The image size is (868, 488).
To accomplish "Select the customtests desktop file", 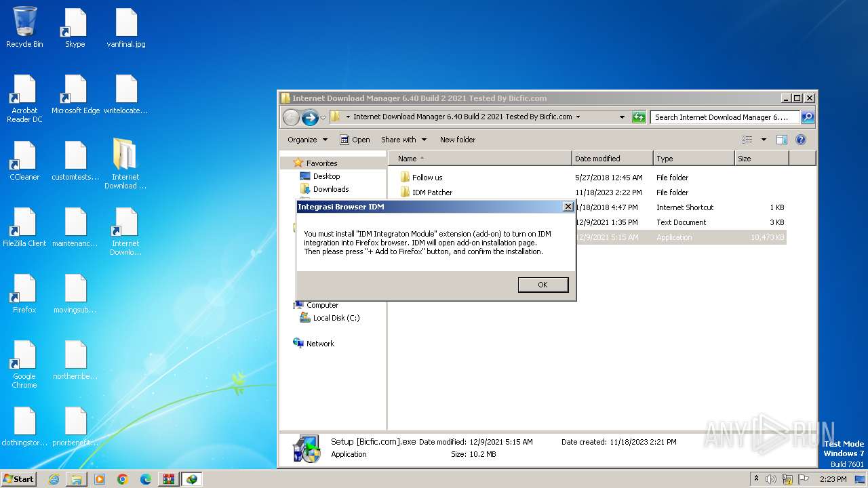I will [x=75, y=161].
